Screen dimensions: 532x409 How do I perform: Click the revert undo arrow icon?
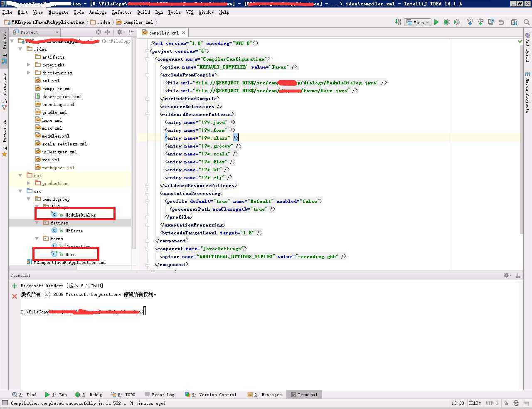pos(501,22)
